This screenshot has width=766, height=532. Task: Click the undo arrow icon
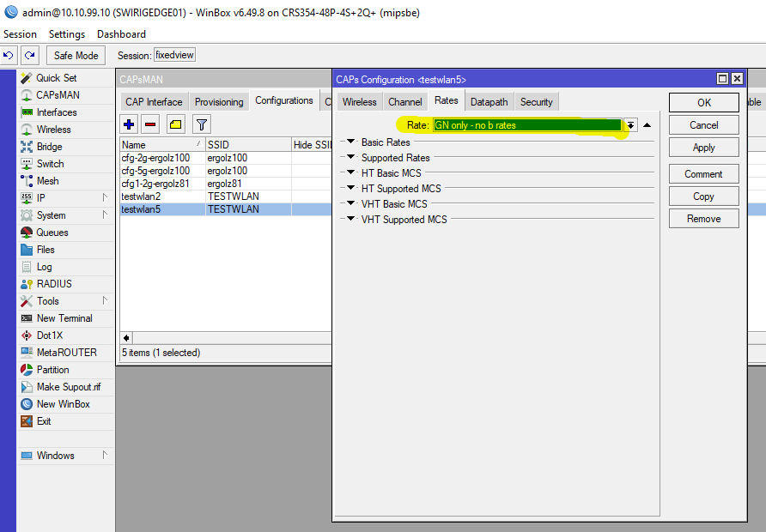click(9, 56)
